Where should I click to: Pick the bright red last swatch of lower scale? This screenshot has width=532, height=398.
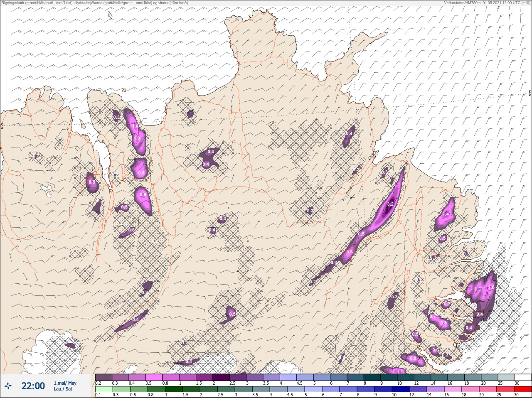[522, 389]
